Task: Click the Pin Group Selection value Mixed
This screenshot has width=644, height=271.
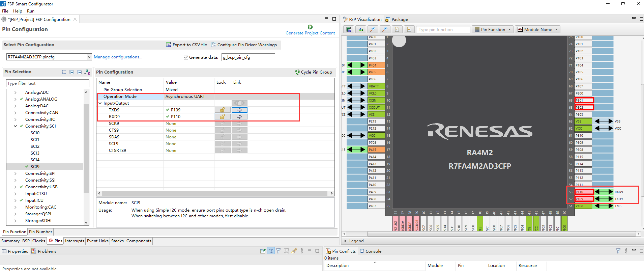Action: click(x=172, y=89)
